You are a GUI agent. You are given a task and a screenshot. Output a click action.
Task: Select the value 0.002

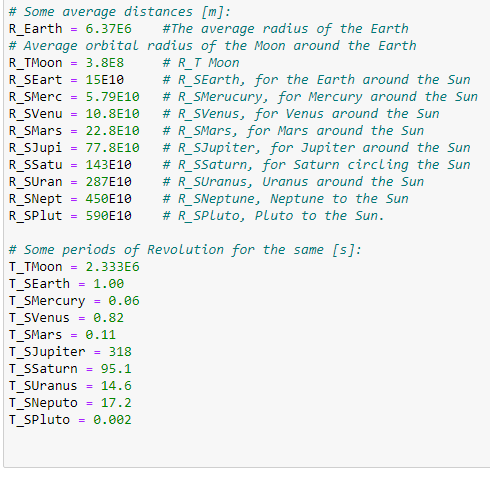pyautogui.click(x=112, y=420)
